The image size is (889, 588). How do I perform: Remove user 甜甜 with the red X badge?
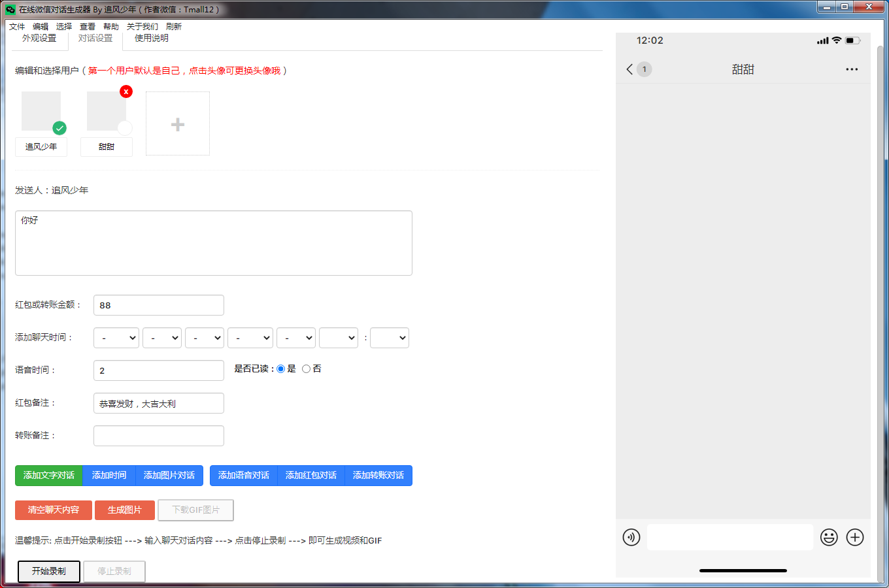126,91
